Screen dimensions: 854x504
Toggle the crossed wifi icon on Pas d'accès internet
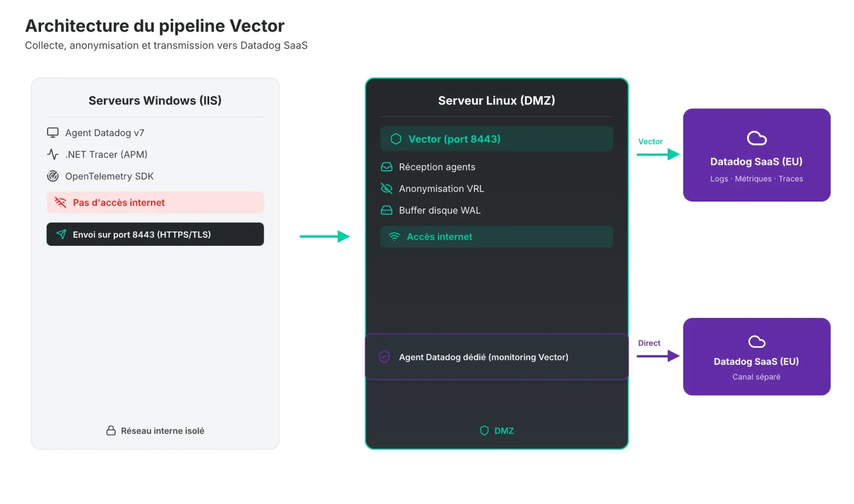pos(61,202)
